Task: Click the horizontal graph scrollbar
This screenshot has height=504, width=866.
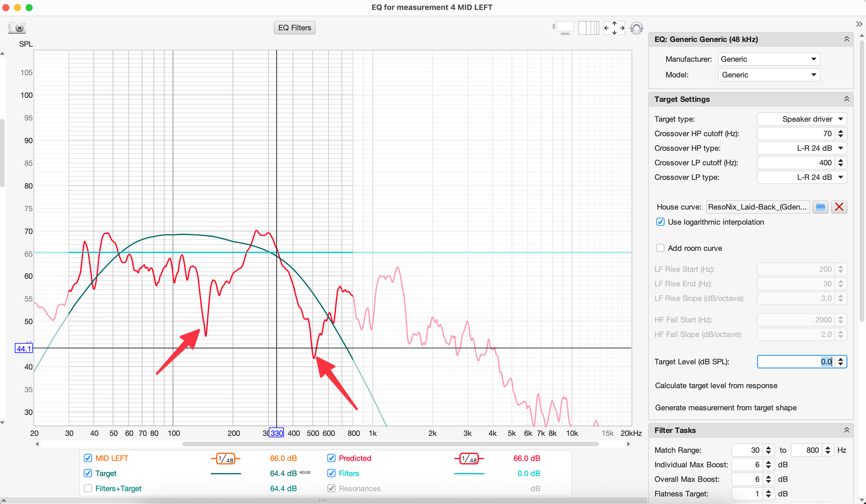Action: tap(390, 444)
